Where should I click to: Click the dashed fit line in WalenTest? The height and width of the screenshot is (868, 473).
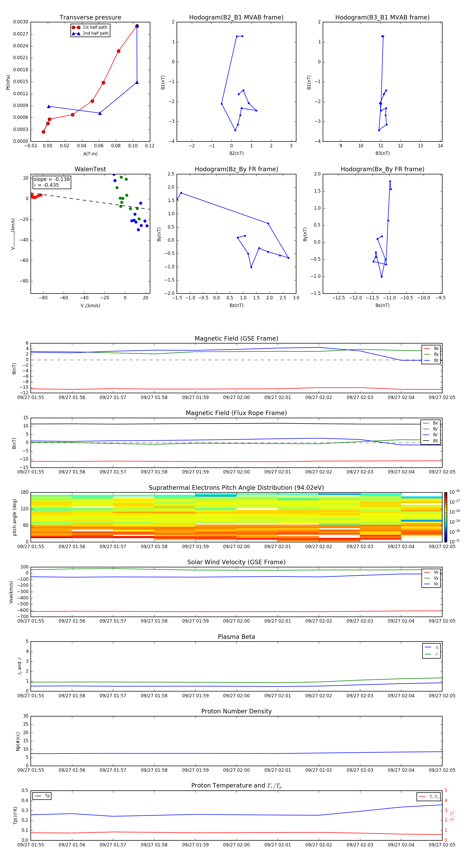coord(90,201)
